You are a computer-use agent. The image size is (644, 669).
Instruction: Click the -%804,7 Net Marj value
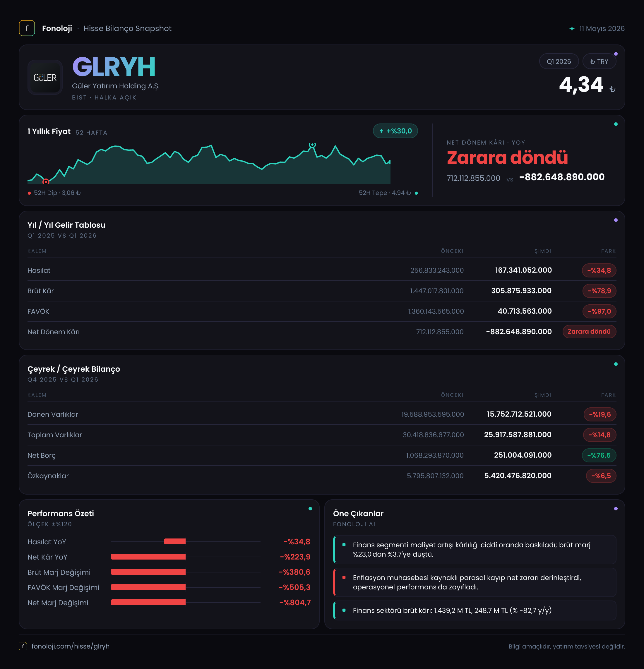tap(295, 603)
